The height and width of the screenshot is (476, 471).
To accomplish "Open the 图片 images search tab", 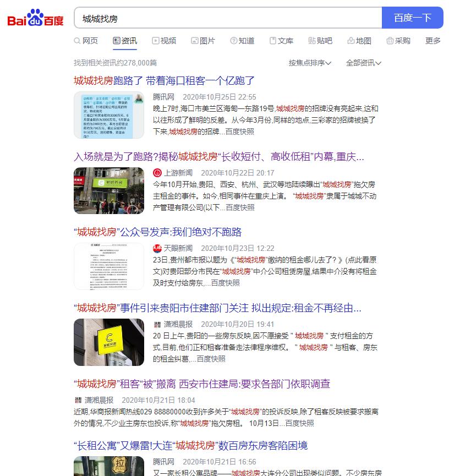I will click(203, 41).
